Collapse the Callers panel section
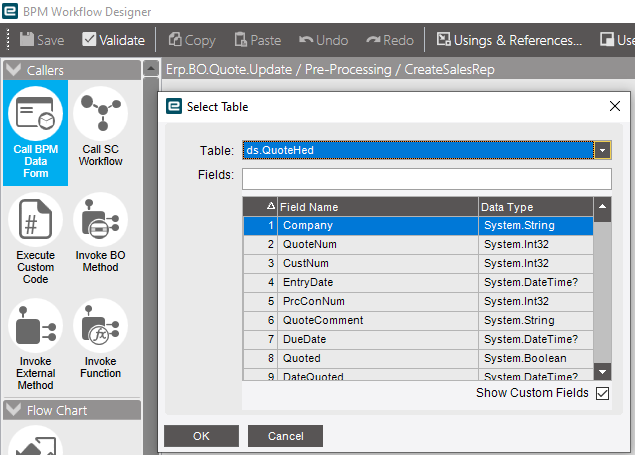This screenshot has height=455, width=635. 14,69
